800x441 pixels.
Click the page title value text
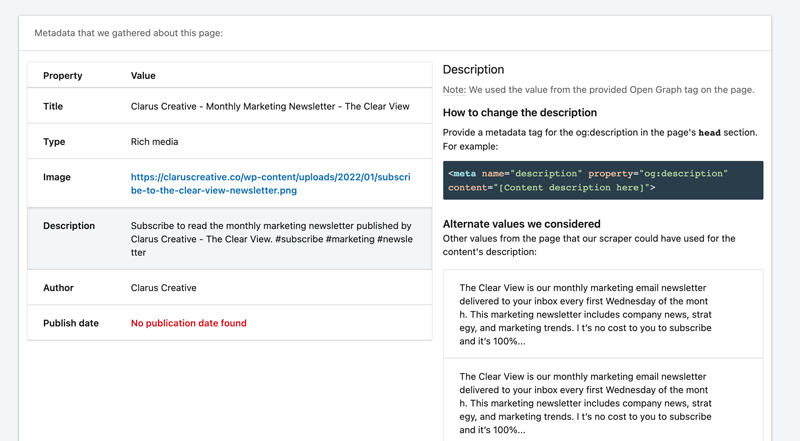coord(270,106)
